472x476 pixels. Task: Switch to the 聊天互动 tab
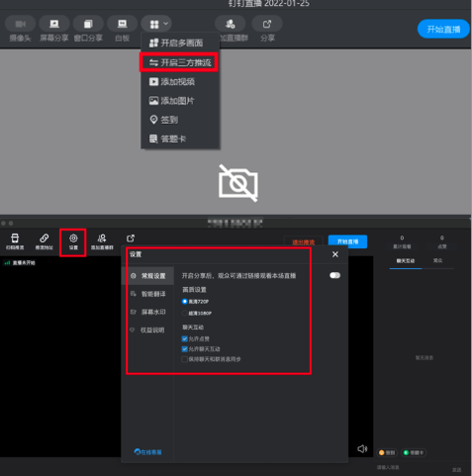[x=406, y=261]
